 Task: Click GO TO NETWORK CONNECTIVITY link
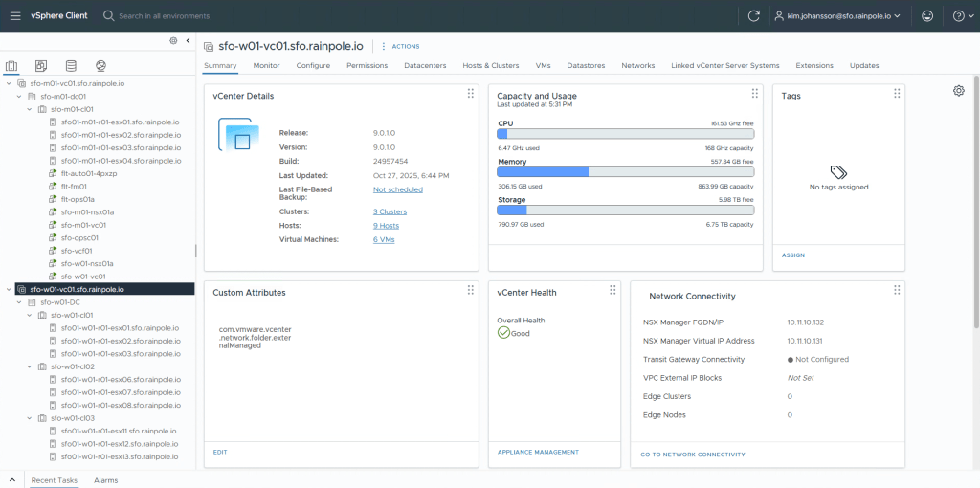693,455
